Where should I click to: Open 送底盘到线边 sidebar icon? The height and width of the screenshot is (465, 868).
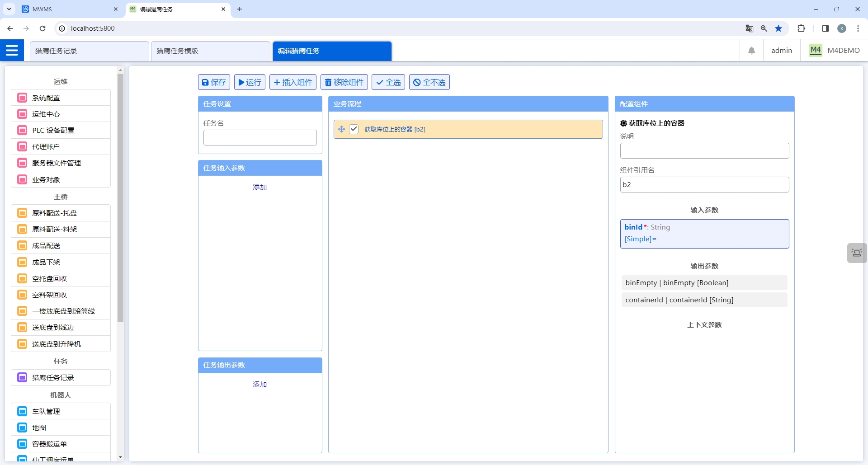(x=22, y=327)
